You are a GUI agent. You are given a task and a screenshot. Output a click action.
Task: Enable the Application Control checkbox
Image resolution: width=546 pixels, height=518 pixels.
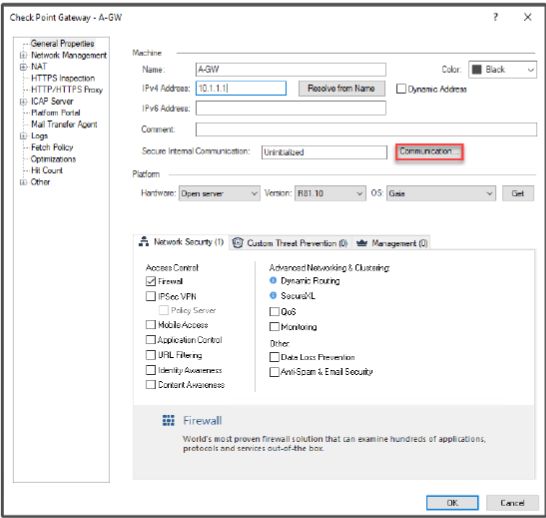point(150,339)
